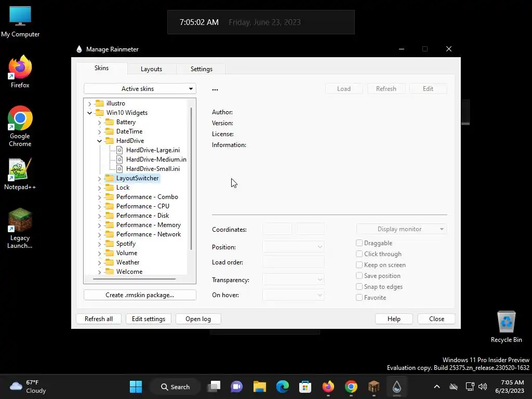Image resolution: width=532 pixels, height=399 pixels.
Task: Open Google Chrome desktop shortcut
Action: point(20,126)
